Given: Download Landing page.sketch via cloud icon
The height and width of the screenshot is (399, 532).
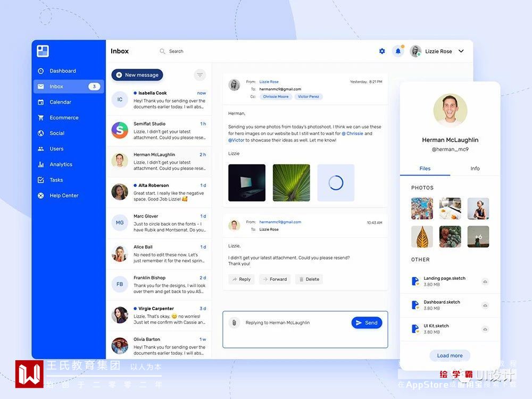Looking at the screenshot, I should [485, 281].
